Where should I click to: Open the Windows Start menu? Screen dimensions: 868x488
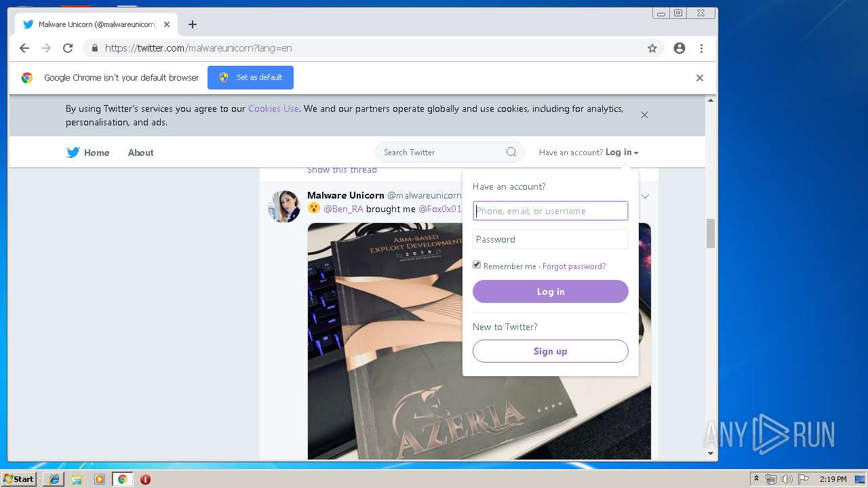pyautogui.click(x=19, y=479)
